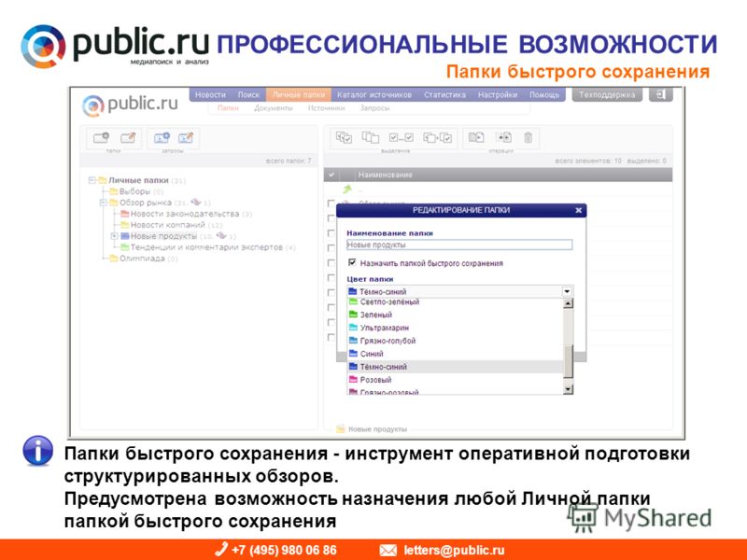
Task: Select Новости законодательства folder
Action: [x=185, y=214]
